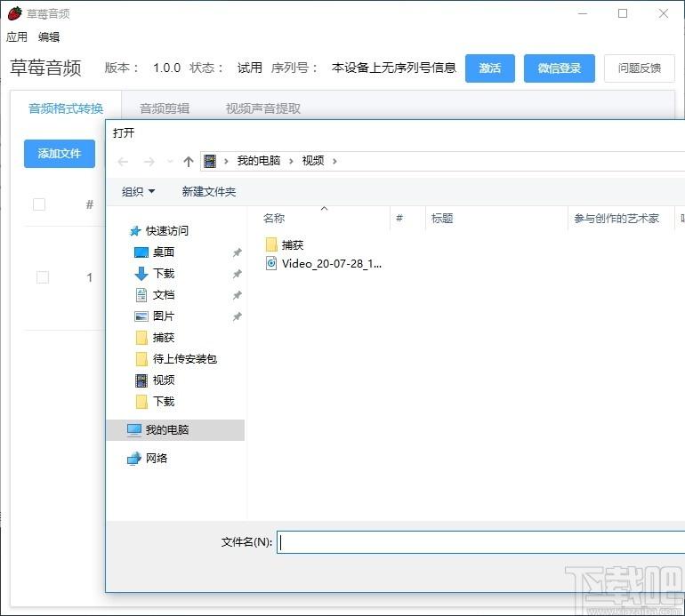The height and width of the screenshot is (616, 685).
Task: Click the document icon beside 文档
Action: 141,295
